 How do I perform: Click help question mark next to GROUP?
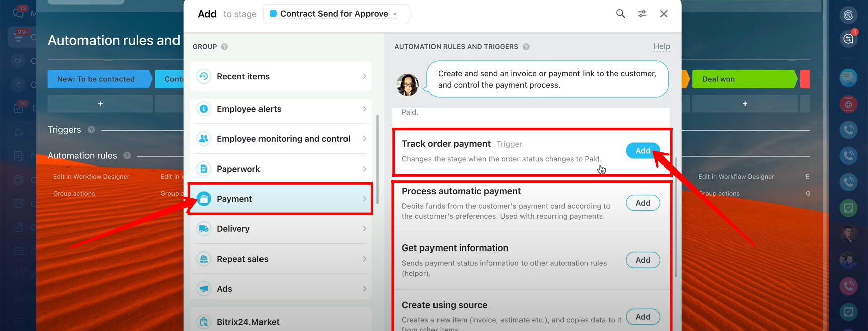coord(224,47)
